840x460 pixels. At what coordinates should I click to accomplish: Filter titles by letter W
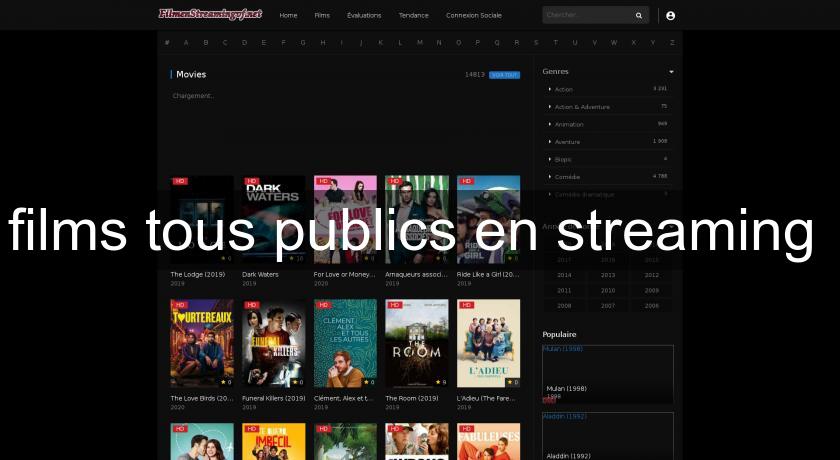coord(614,42)
